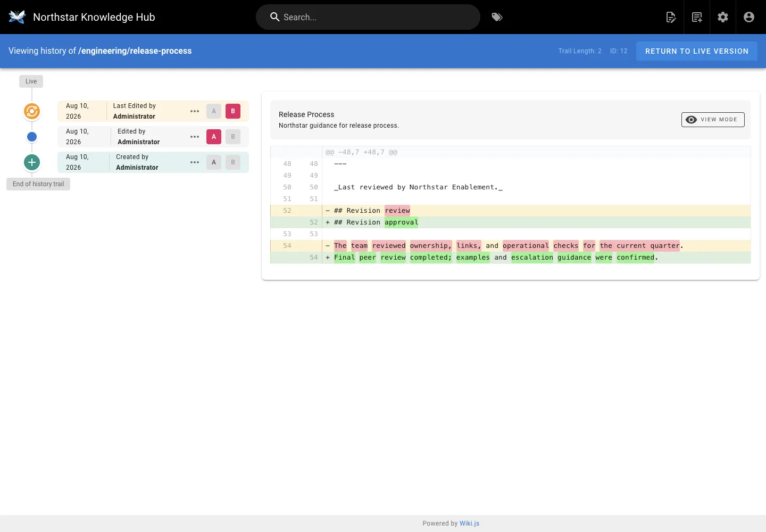Set Created by version as source A
This screenshot has width=766, height=532.
tap(214, 162)
